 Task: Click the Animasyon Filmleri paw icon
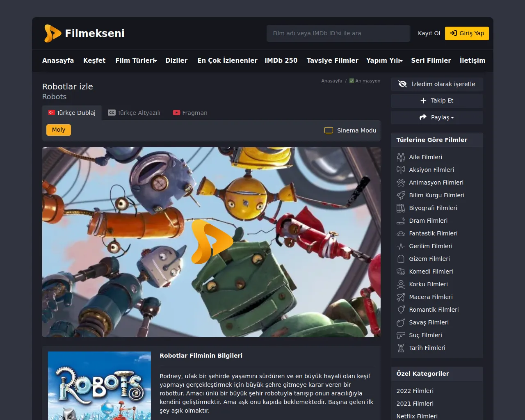(x=401, y=183)
